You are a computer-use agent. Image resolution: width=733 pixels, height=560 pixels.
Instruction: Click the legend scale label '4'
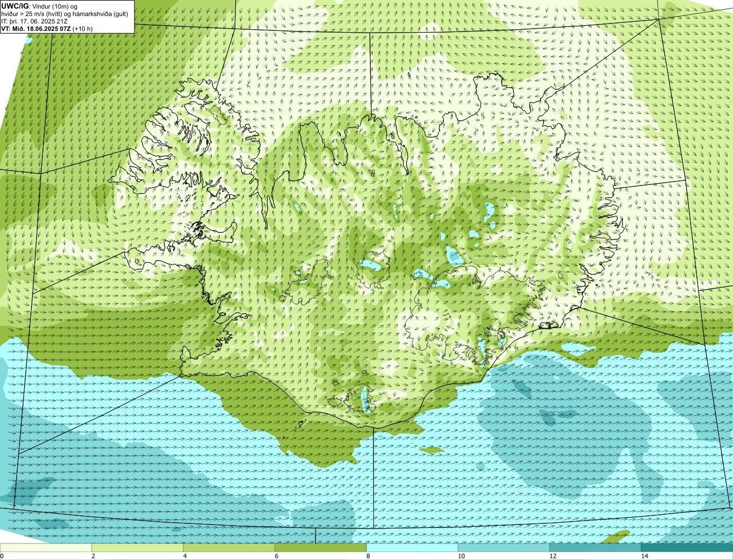[x=184, y=556]
